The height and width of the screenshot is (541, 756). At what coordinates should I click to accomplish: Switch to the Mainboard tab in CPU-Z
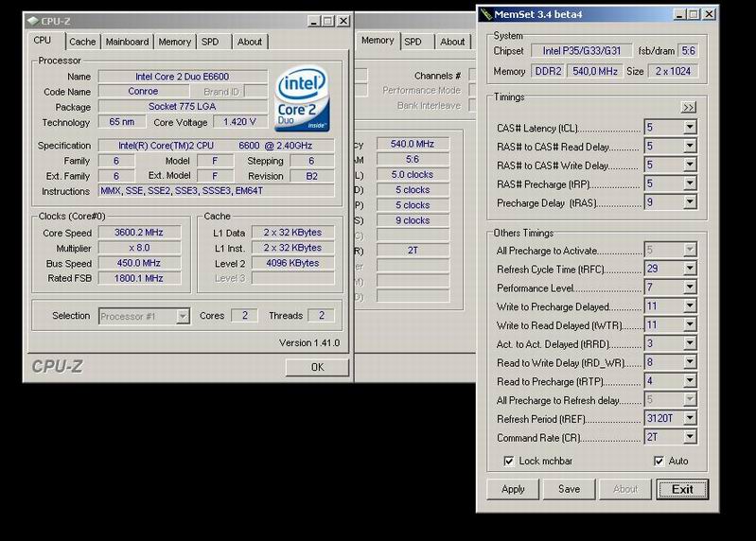coord(128,42)
